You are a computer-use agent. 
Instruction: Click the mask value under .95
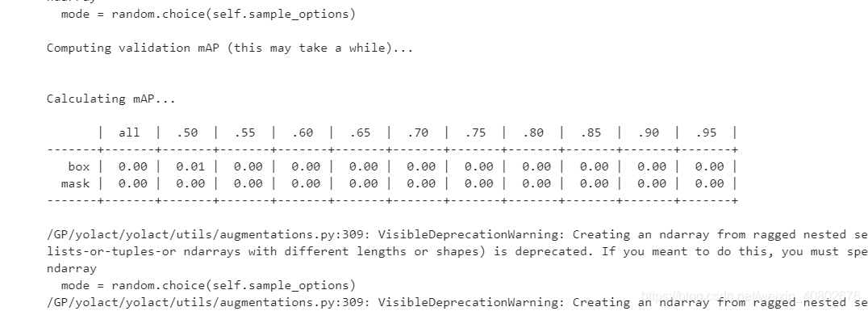click(710, 183)
